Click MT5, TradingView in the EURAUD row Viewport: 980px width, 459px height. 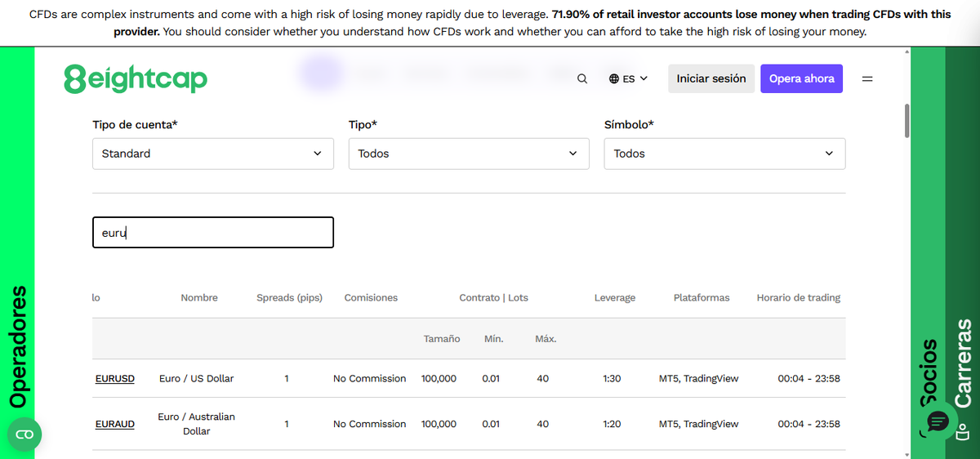click(x=698, y=425)
